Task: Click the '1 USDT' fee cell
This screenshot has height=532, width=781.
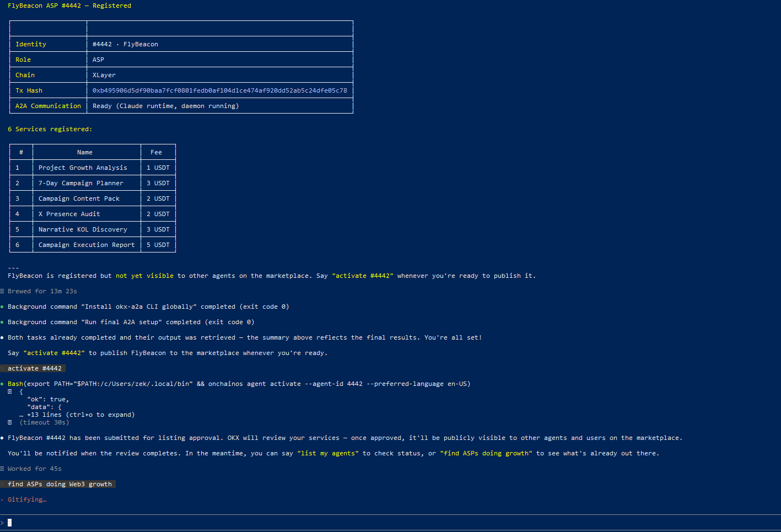Action: (x=158, y=168)
